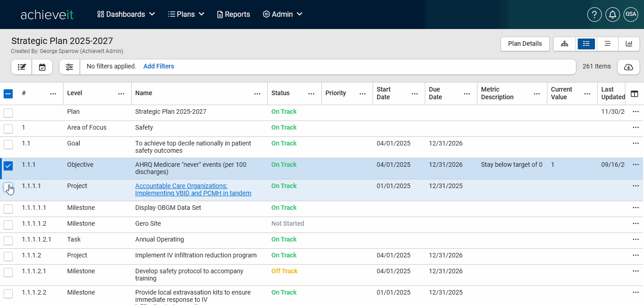Open the Level column options menu
Viewport: 644px width, 305px height.
coord(121,94)
